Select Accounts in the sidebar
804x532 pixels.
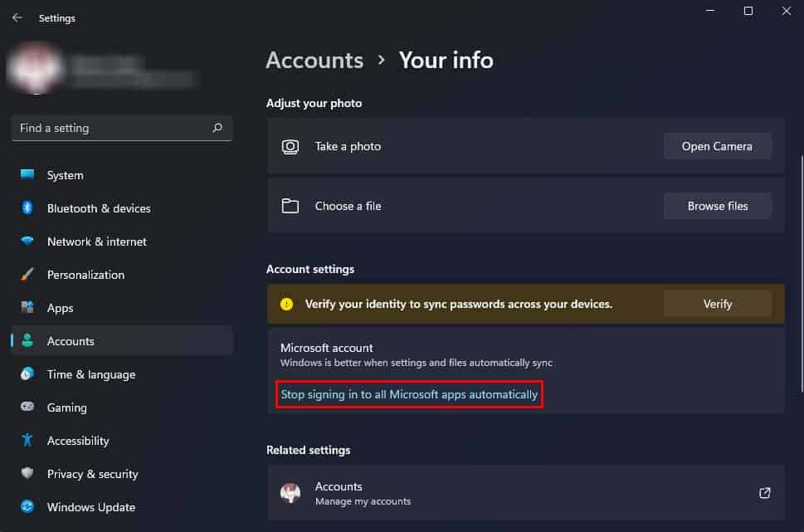coord(121,341)
